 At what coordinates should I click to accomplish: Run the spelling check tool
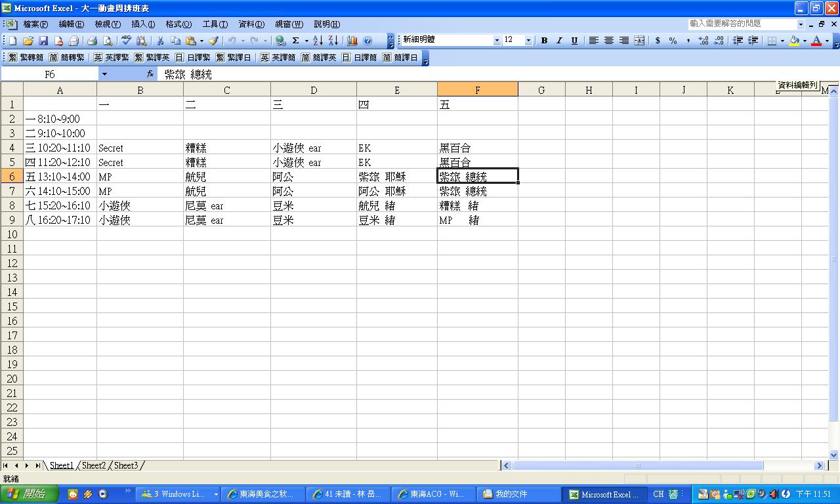click(x=126, y=41)
